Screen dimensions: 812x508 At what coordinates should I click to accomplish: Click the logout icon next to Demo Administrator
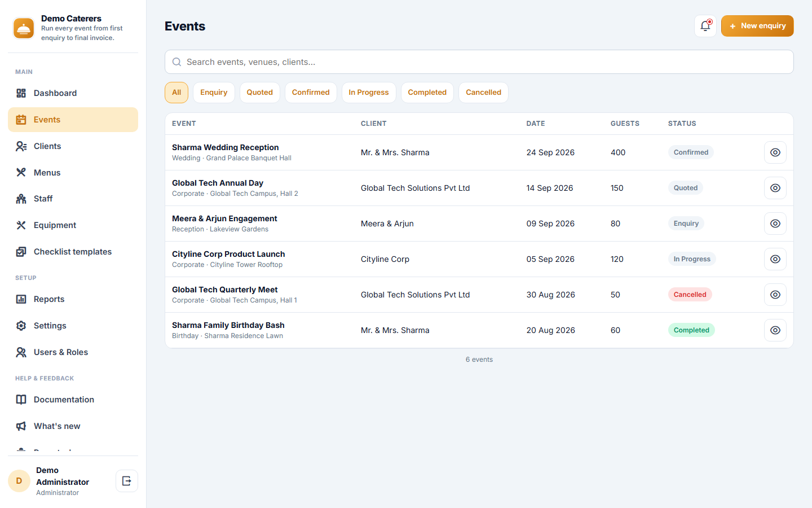pyautogui.click(x=127, y=481)
